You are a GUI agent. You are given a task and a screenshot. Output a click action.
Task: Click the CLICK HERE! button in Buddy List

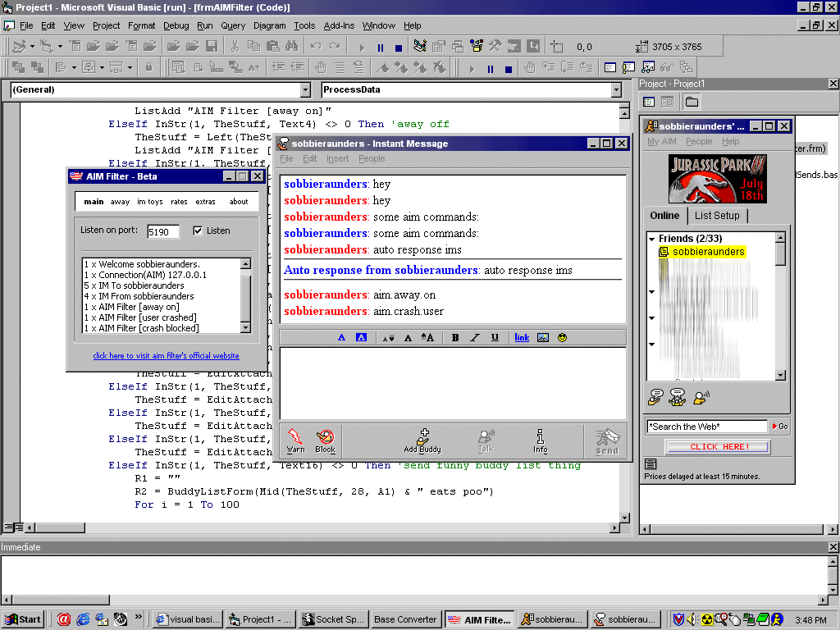(x=718, y=447)
